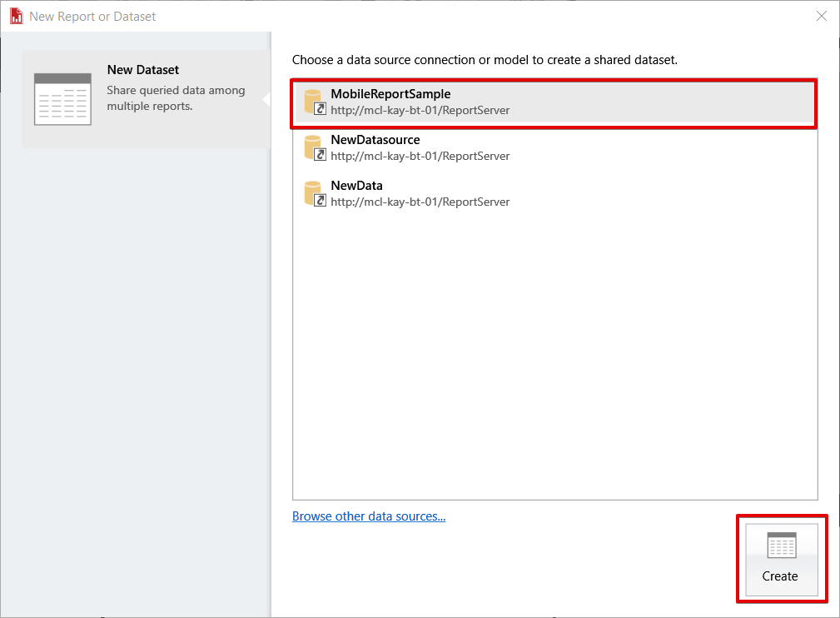Select the MobileReportSample data source name
This screenshot has height=618, width=840.
pos(390,94)
